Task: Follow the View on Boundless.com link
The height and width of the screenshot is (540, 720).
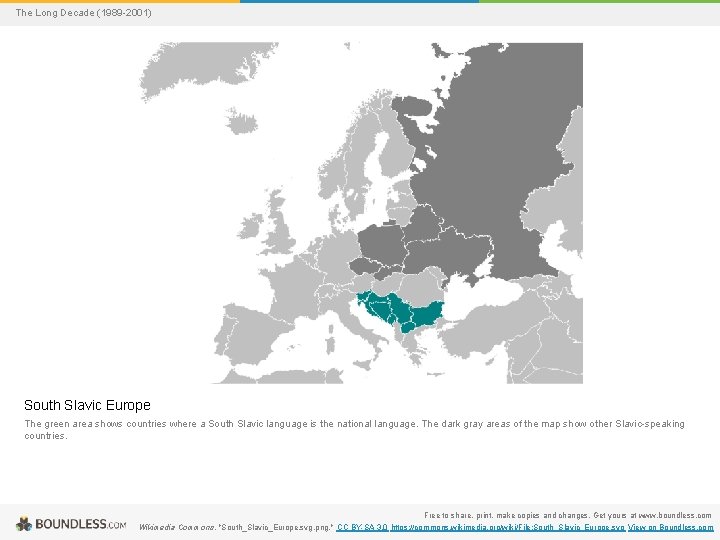Action: coord(670,528)
